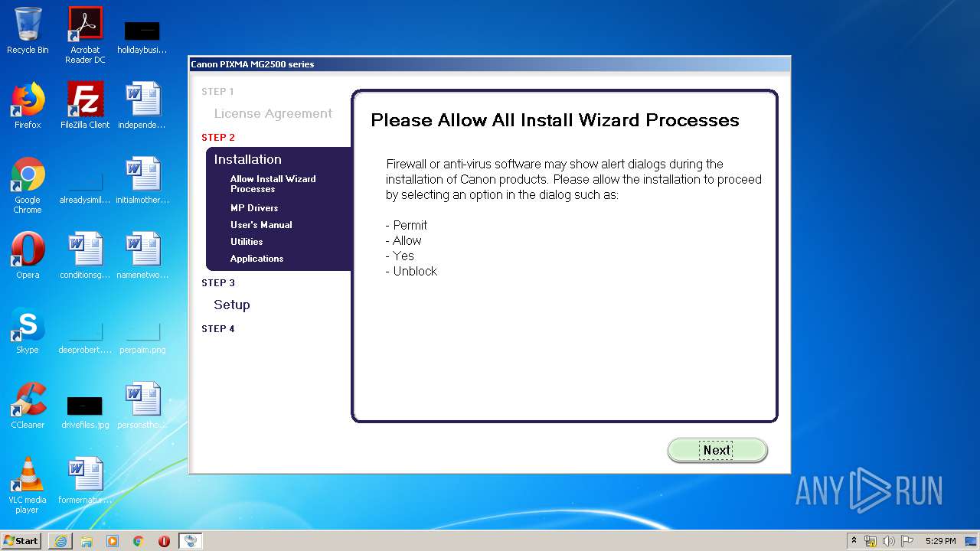Open the initialmother... Word document

pyautogui.click(x=142, y=181)
